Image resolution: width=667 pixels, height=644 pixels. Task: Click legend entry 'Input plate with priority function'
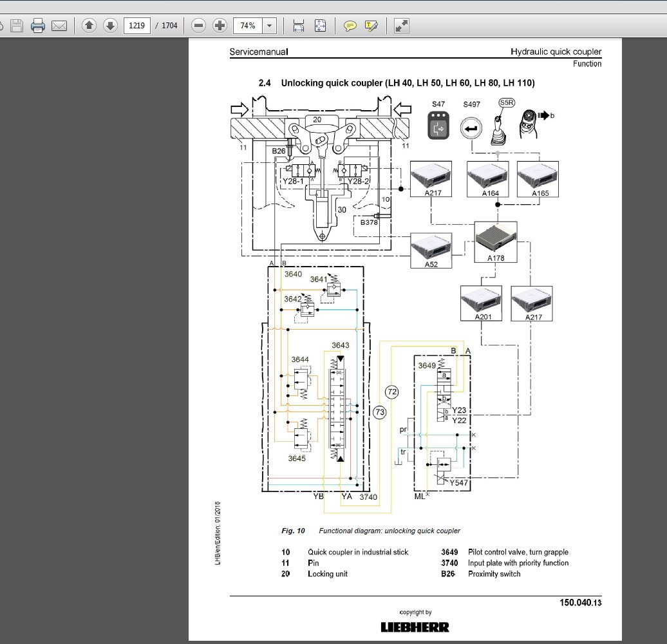[518, 563]
